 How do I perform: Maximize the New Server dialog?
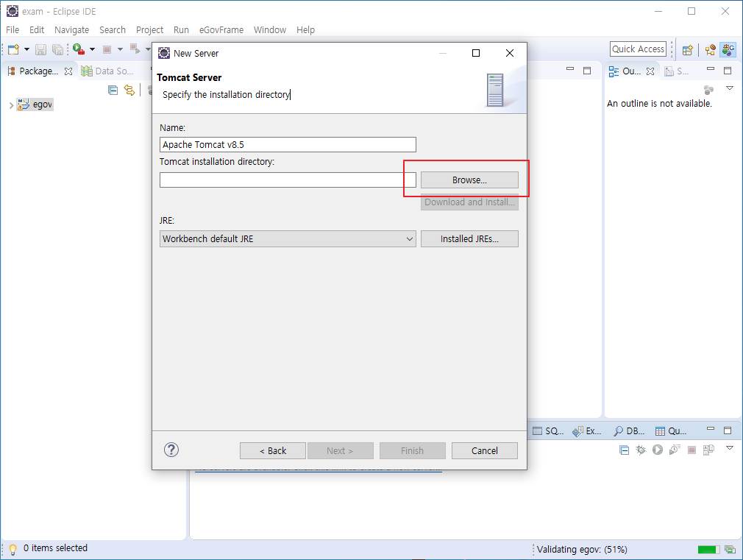point(476,53)
